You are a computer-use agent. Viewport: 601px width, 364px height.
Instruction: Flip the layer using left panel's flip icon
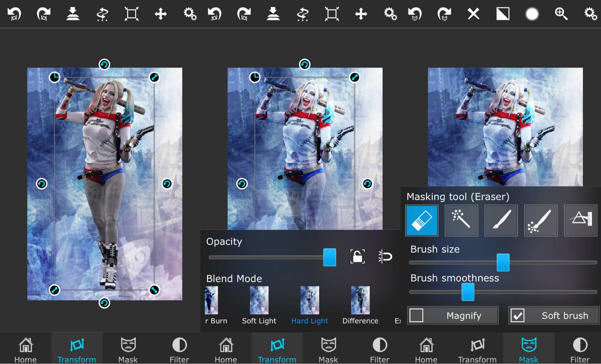coord(102,14)
